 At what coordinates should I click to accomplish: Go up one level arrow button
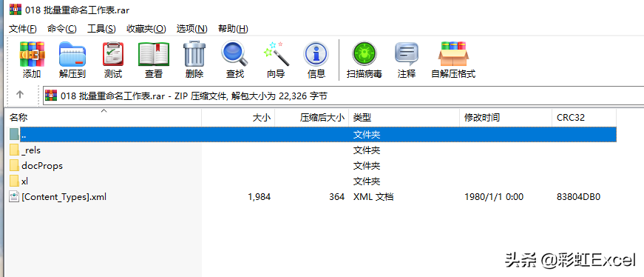[x=20, y=95]
